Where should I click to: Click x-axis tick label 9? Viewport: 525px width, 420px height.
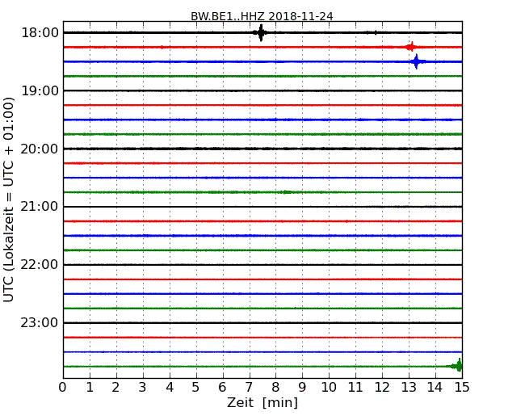tap(302, 387)
